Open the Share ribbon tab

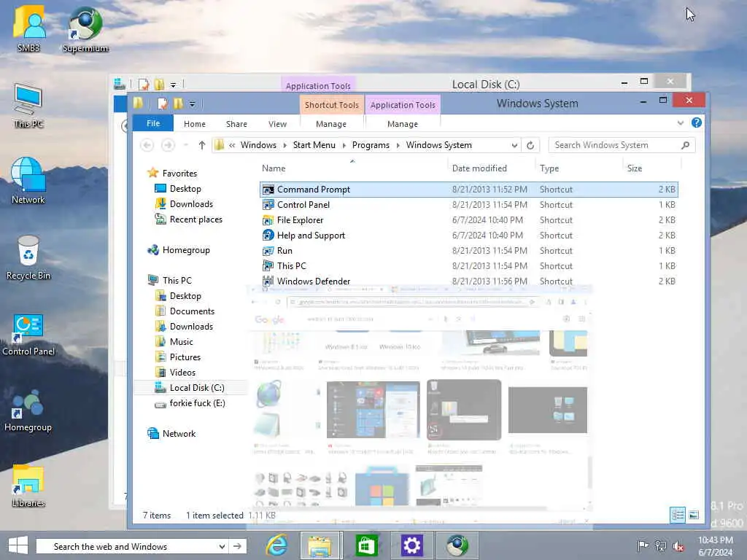(236, 124)
